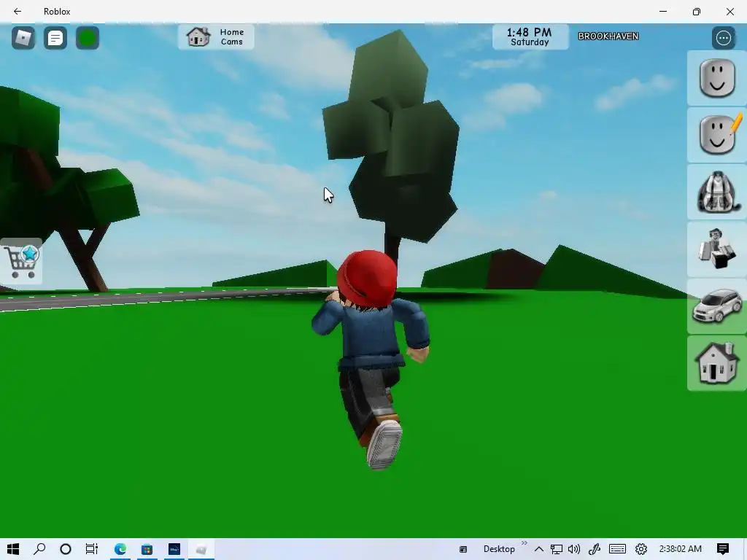Click the 1:48 PM Saturday clock panel
This screenshot has width=747, height=560.
tap(530, 36)
